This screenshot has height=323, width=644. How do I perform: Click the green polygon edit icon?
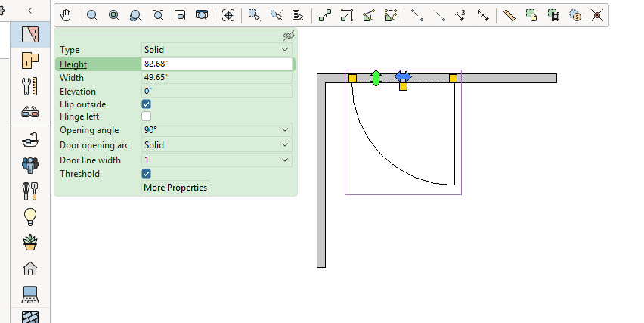[x=368, y=15]
